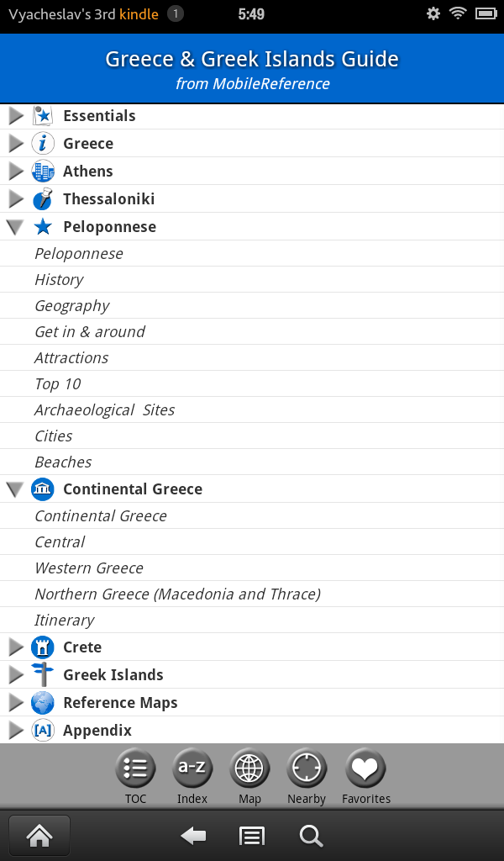Image resolution: width=504 pixels, height=861 pixels.
Task: Tap the compass icon next to Thessaloniki
Action: pyautogui.click(x=42, y=198)
